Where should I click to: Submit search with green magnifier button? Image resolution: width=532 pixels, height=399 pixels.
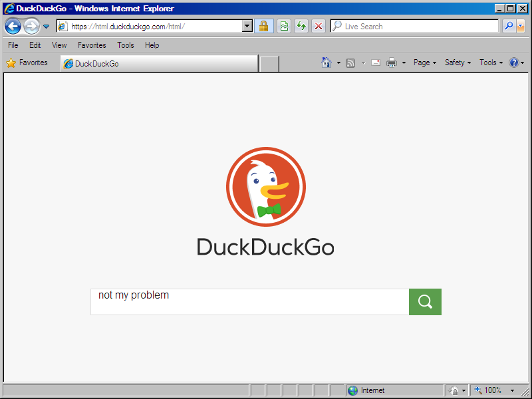[425, 302]
